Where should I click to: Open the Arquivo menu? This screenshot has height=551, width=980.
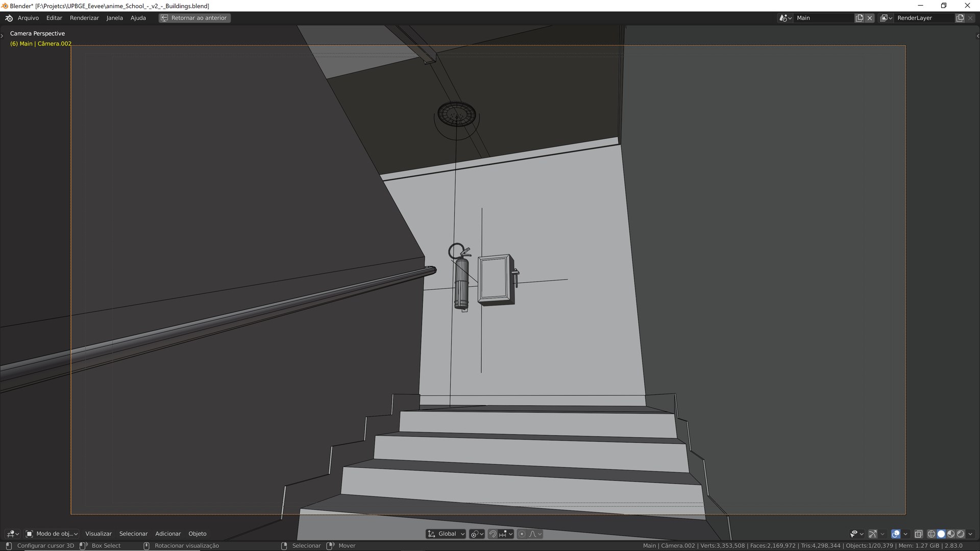(x=28, y=18)
